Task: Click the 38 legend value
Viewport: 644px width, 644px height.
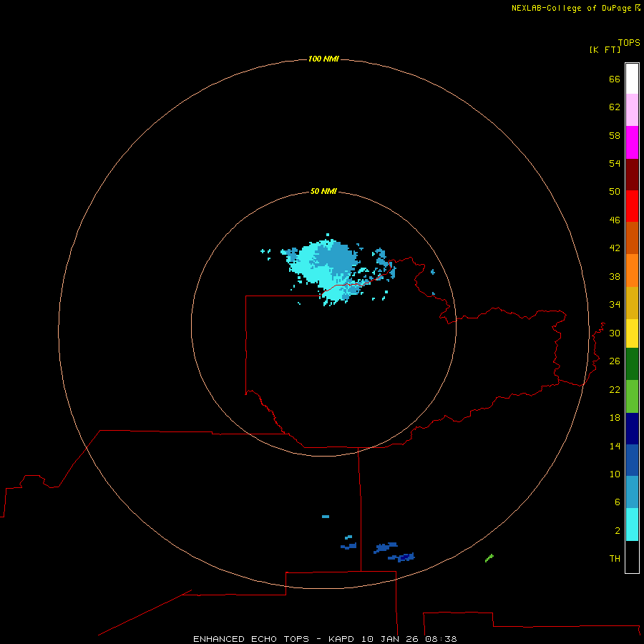Action: [x=615, y=276]
